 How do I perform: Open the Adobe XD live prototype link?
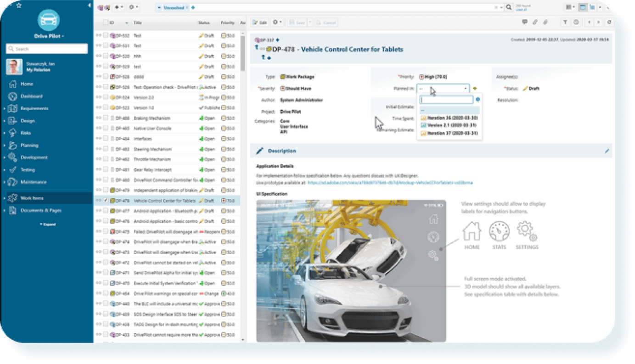(389, 183)
